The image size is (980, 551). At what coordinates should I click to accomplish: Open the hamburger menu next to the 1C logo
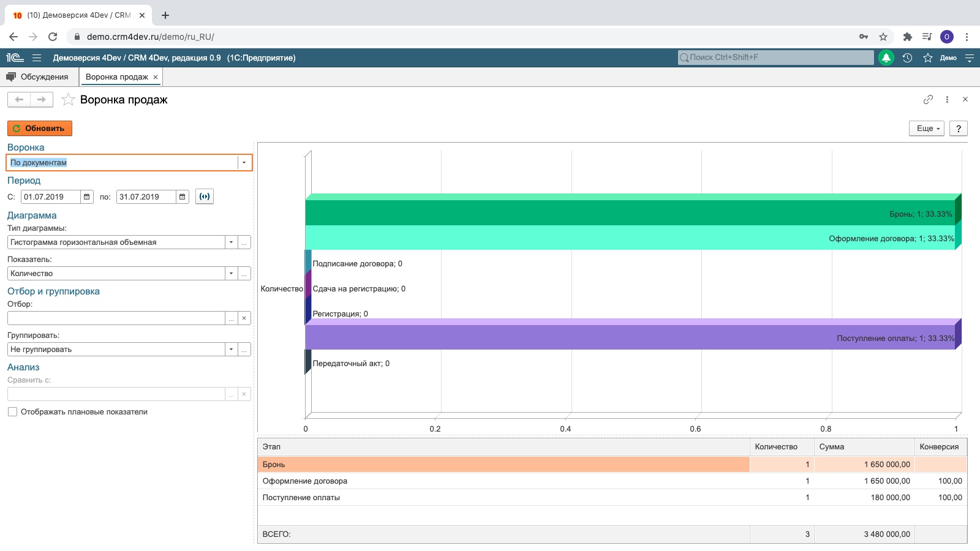36,58
